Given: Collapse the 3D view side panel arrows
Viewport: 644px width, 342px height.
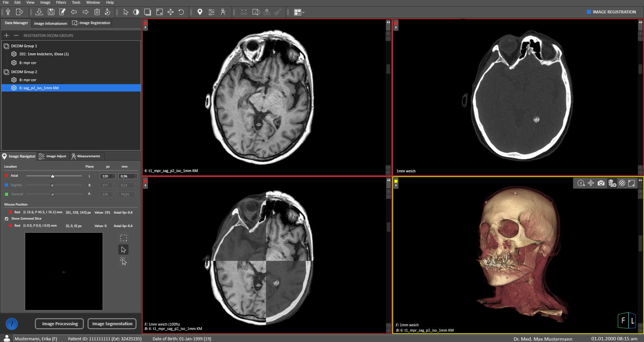Looking at the screenshot, I should 640,180.
